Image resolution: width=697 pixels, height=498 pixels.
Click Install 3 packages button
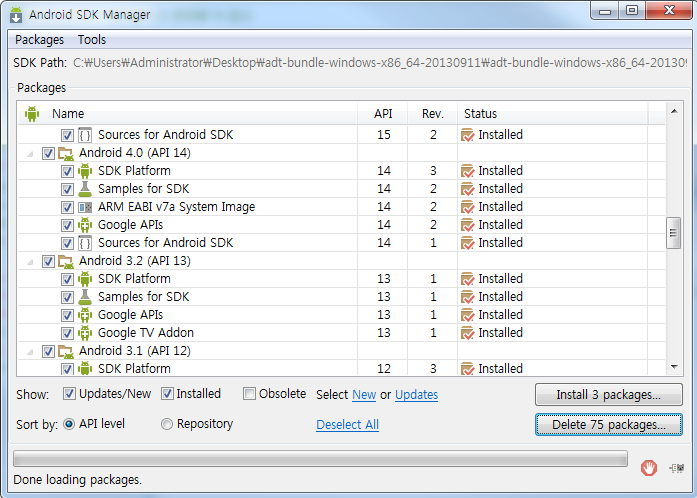609,395
